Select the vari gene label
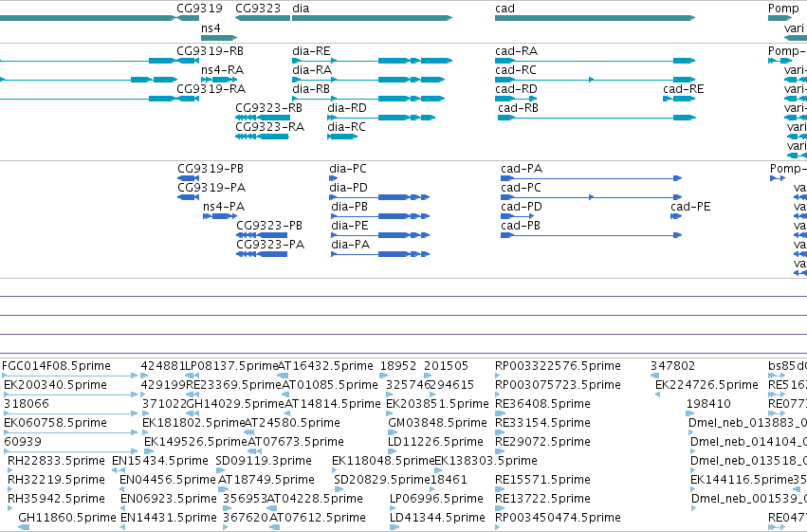 point(794,28)
